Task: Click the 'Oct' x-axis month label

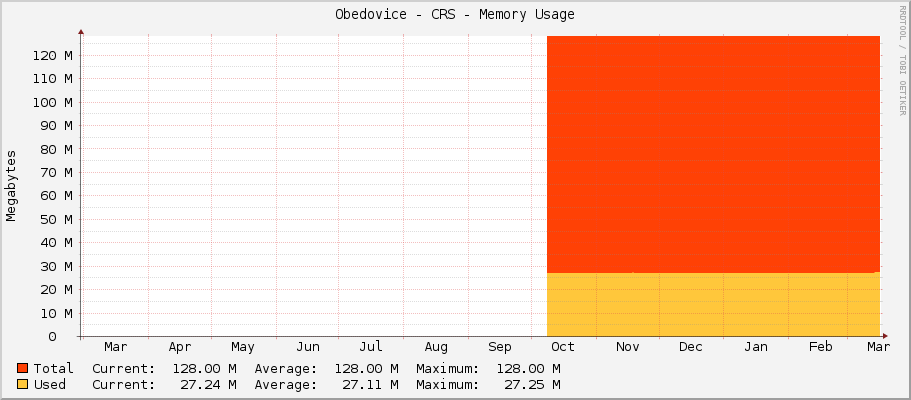Action: click(x=563, y=347)
